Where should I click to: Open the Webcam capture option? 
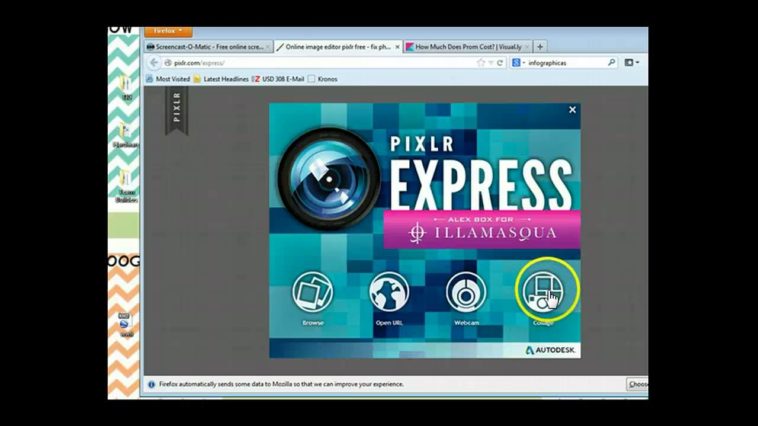pyautogui.click(x=466, y=293)
